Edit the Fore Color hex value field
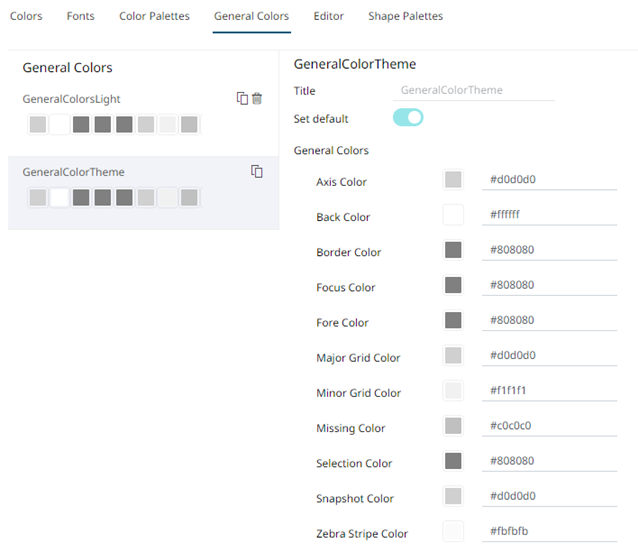Image resolution: width=638 pixels, height=552 pixels. pos(549,320)
